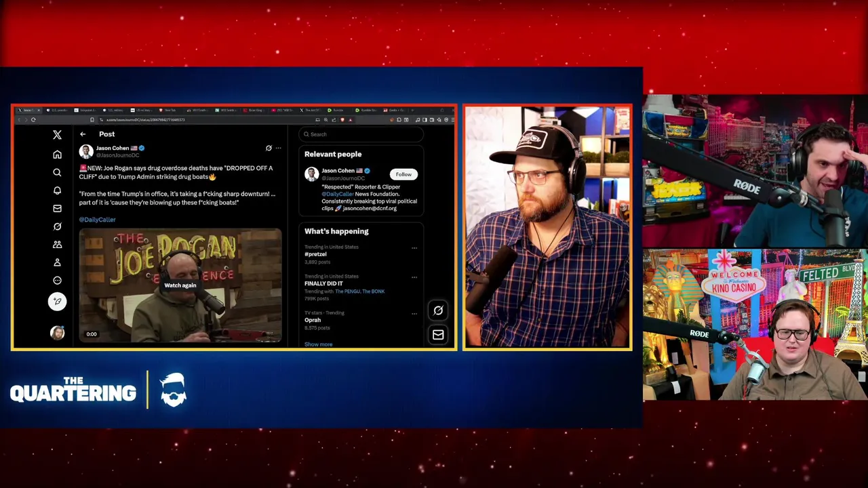Open more options for FINALLY DID IT trend

[414, 277]
